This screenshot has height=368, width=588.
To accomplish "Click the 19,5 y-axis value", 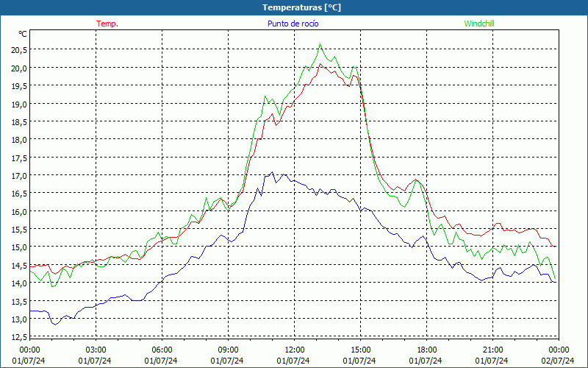I will point(18,86).
